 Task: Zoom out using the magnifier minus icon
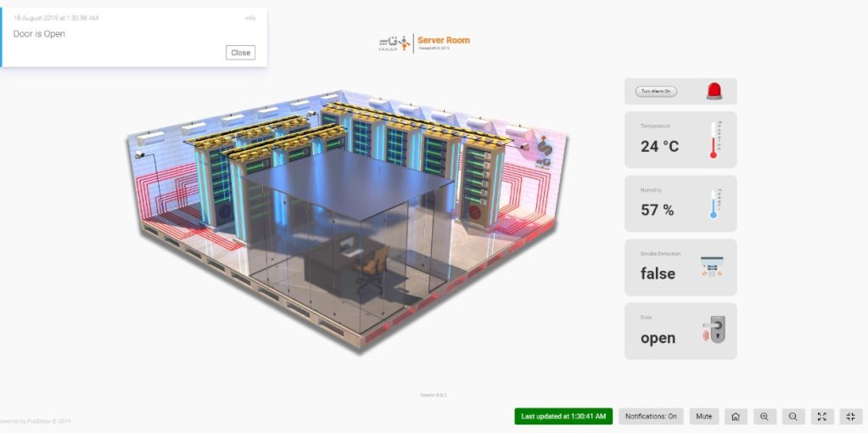[792, 416]
